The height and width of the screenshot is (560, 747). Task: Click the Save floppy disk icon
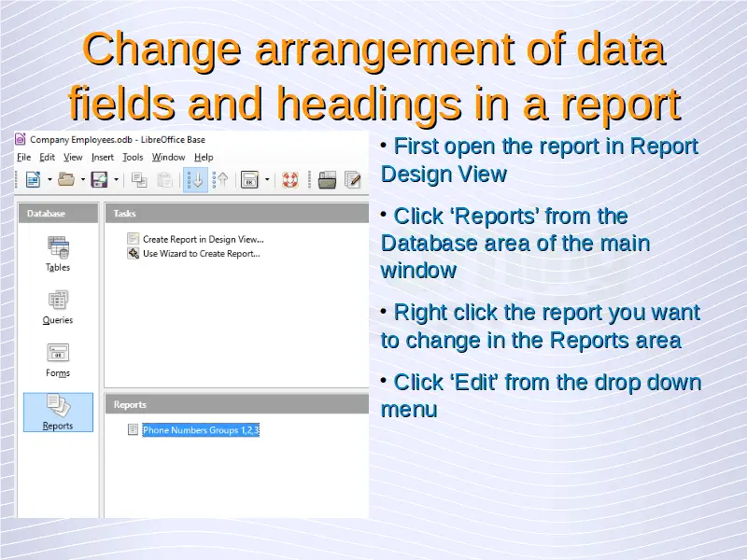(99, 179)
